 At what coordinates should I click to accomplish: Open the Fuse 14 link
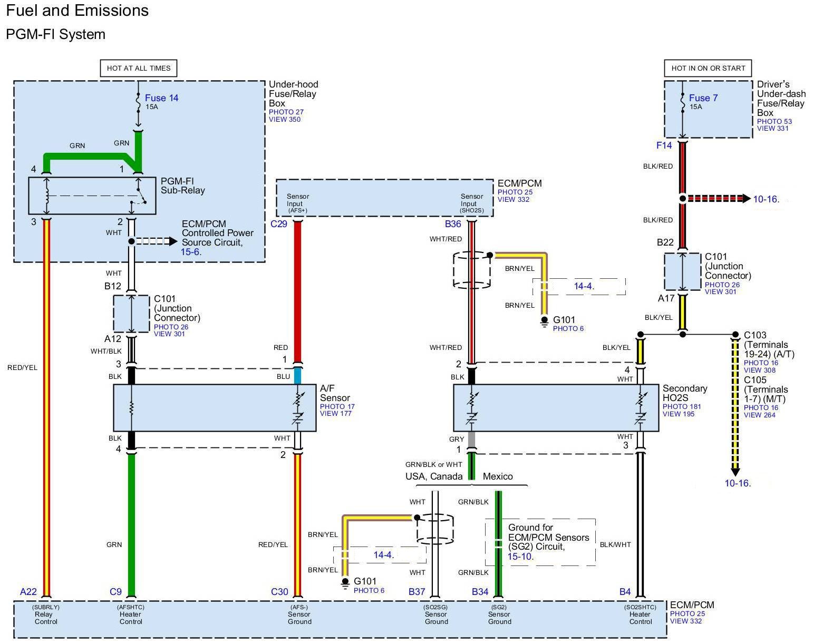click(x=161, y=98)
